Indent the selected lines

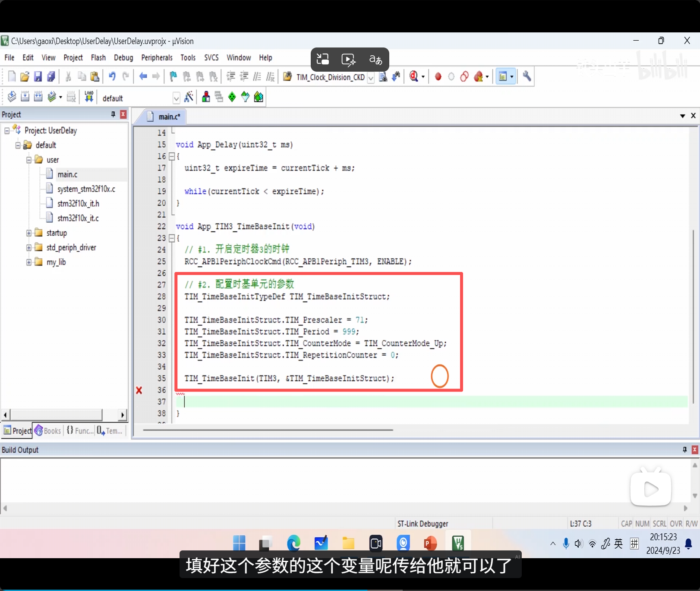231,76
